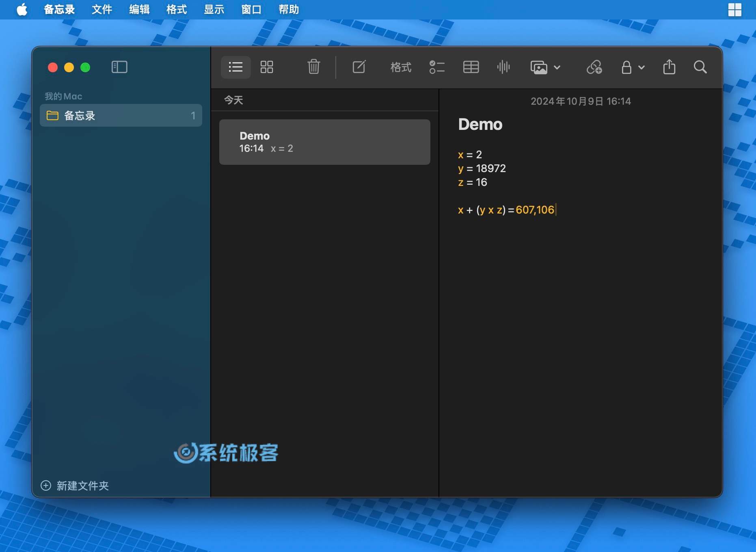Image resolution: width=756 pixels, height=552 pixels.
Task: Close the Notes window with red button
Action: point(53,67)
